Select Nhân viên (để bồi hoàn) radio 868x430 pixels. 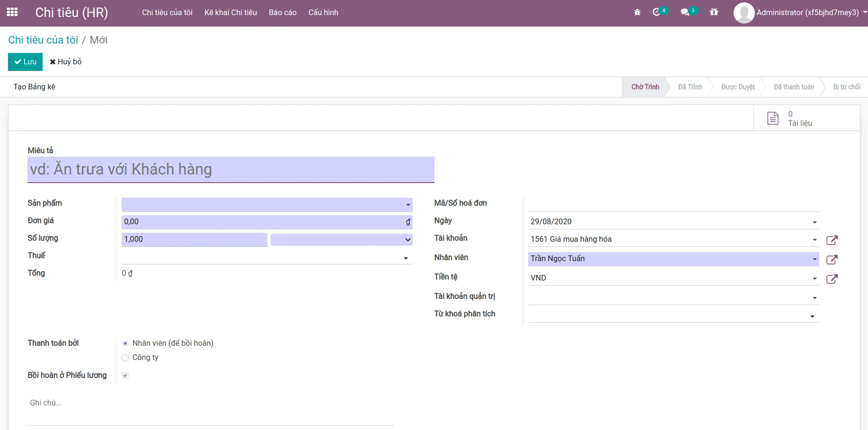[x=125, y=343]
